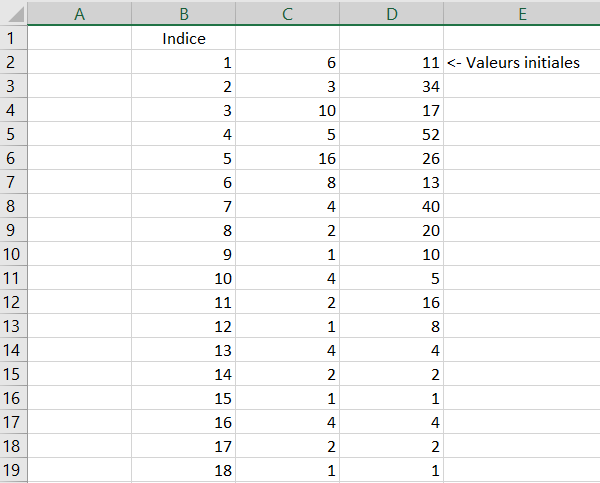This screenshot has height=483, width=600.
Task: Select column B header
Action: point(184,14)
